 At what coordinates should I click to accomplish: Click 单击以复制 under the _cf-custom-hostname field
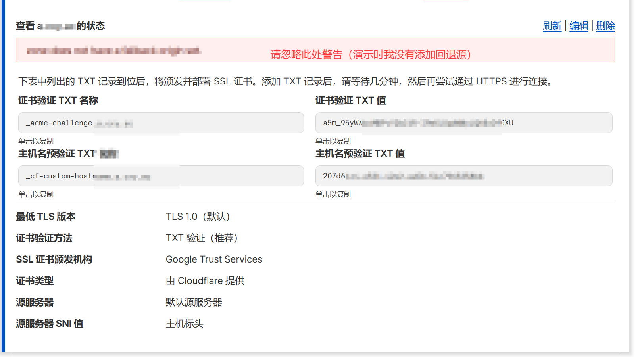tap(36, 194)
